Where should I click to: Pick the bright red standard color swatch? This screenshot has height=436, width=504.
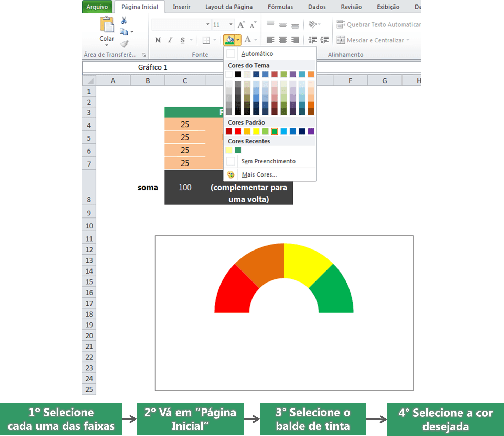pyautogui.click(x=238, y=131)
